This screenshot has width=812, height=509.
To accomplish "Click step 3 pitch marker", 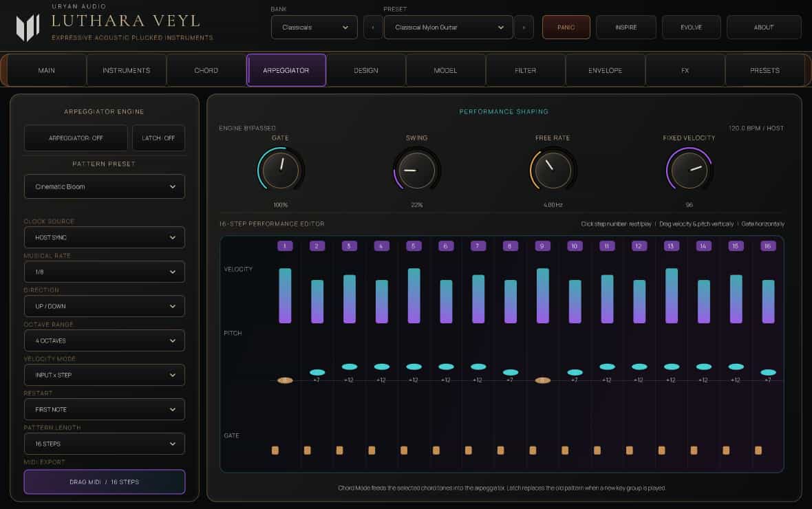I will click(x=350, y=367).
